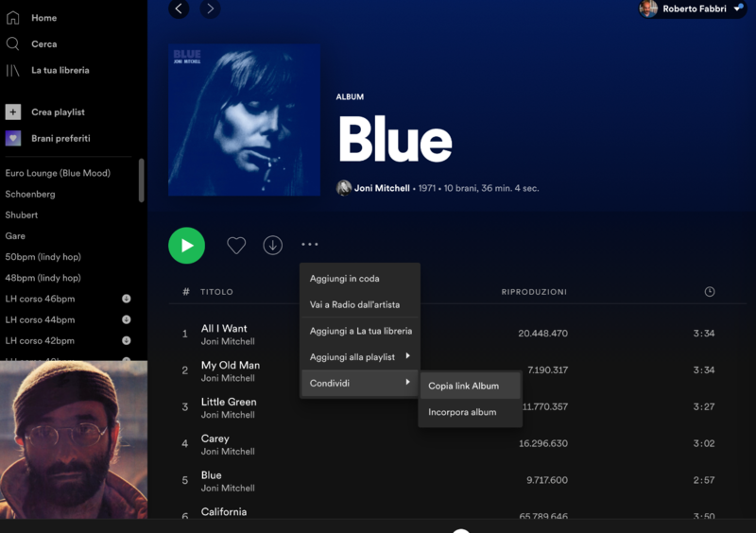
Task: Like the album with the heart icon
Action: [x=236, y=246]
